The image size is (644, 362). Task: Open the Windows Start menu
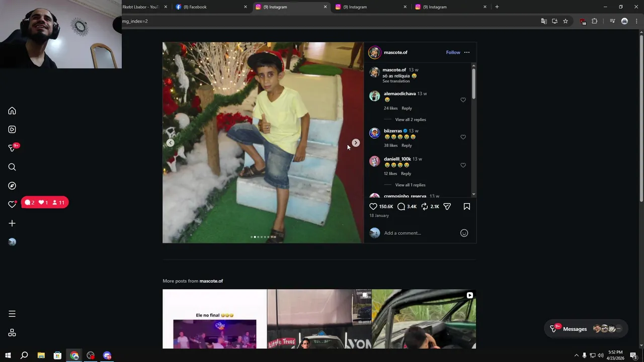point(8,355)
